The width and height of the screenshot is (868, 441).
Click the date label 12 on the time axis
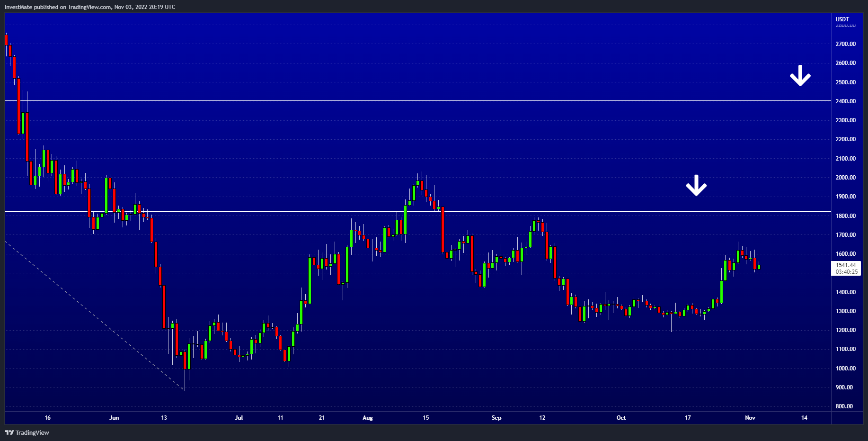pos(542,418)
